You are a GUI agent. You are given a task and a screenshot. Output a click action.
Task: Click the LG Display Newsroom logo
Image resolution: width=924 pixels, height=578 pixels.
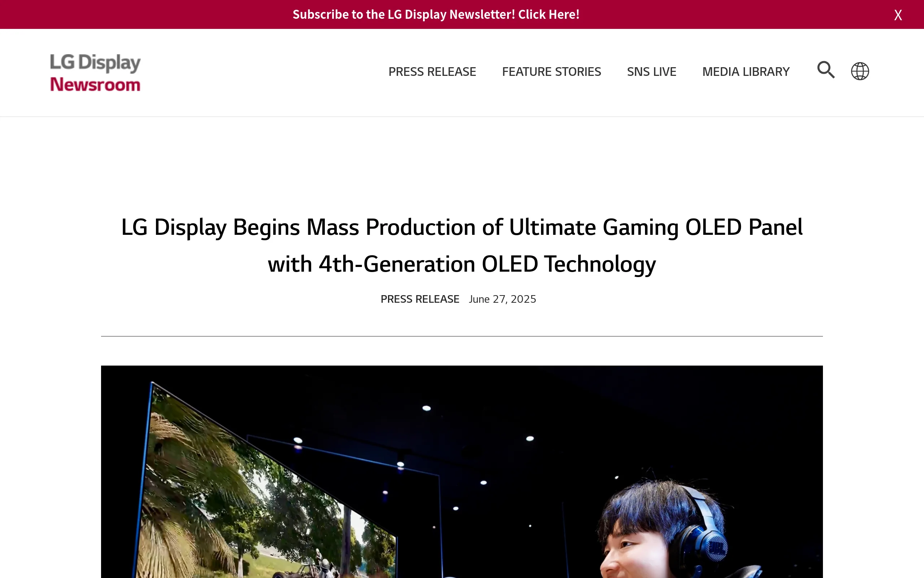(x=95, y=73)
